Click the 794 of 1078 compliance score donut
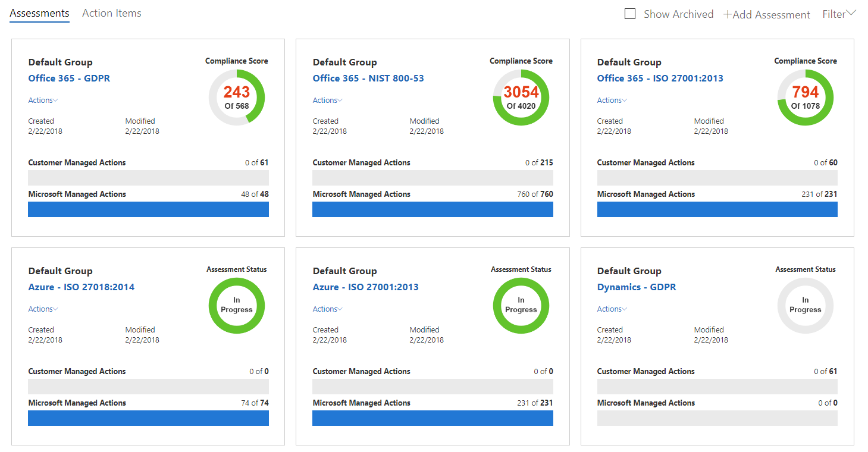 [806, 98]
